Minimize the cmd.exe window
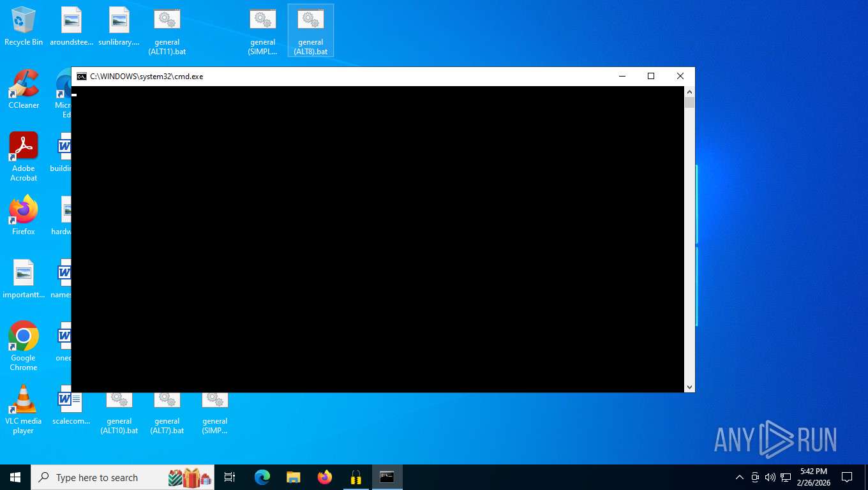 pyautogui.click(x=622, y=77)
